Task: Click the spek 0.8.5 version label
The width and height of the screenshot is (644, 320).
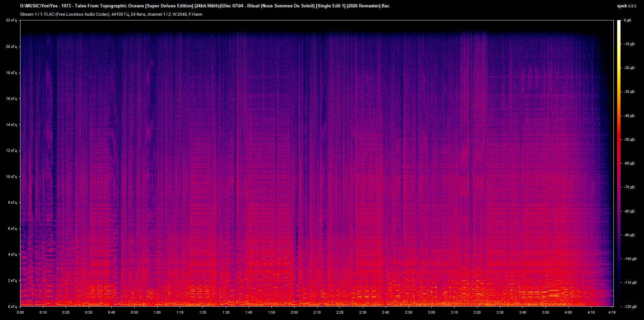Action: 627,6
